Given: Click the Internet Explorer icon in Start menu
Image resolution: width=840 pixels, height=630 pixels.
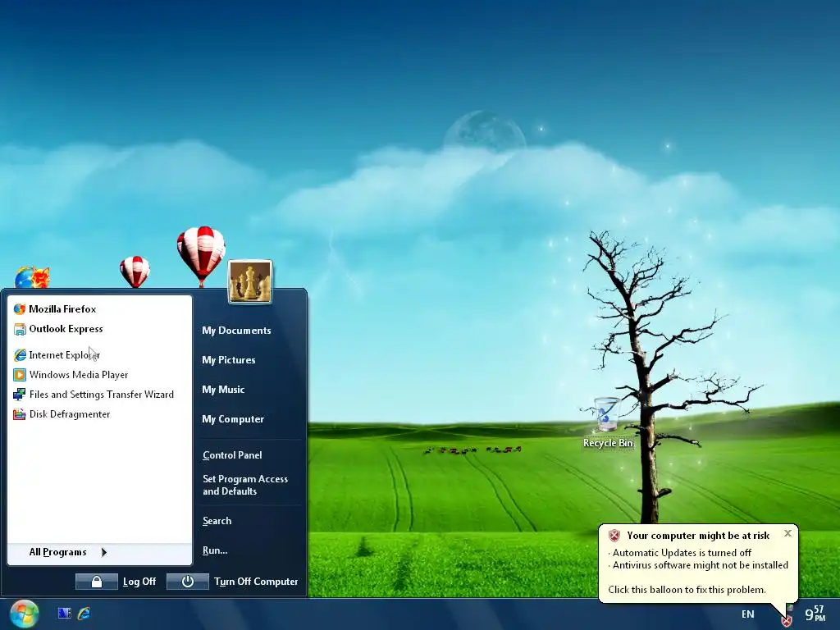Looking at the screenshot, I should (20, 355).
